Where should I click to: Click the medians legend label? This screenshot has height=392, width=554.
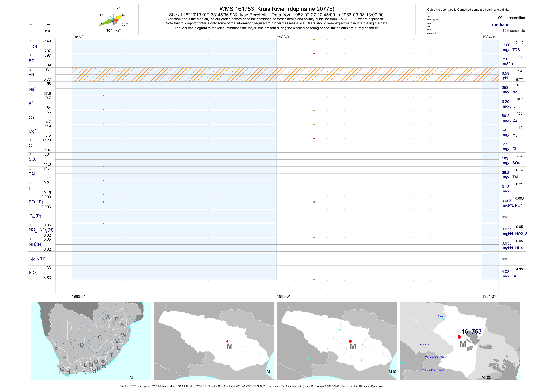point(501,24)
